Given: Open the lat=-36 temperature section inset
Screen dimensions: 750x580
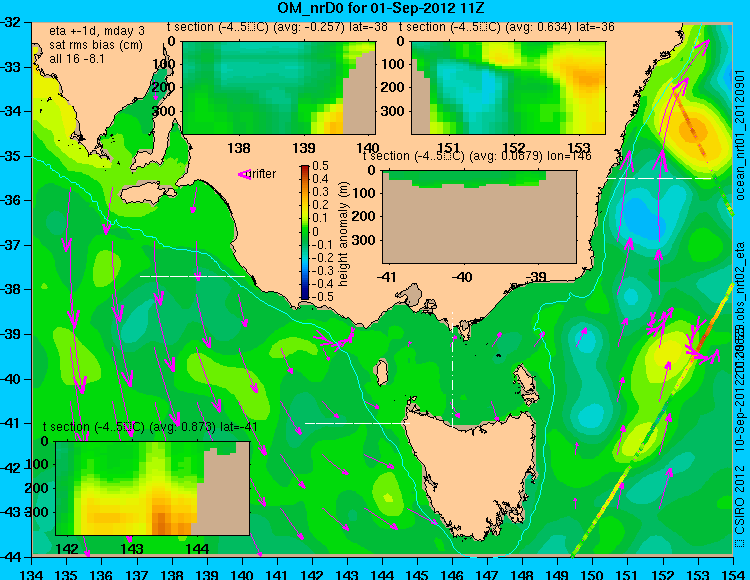Looking at the screenshot, I should coord(508,88).
